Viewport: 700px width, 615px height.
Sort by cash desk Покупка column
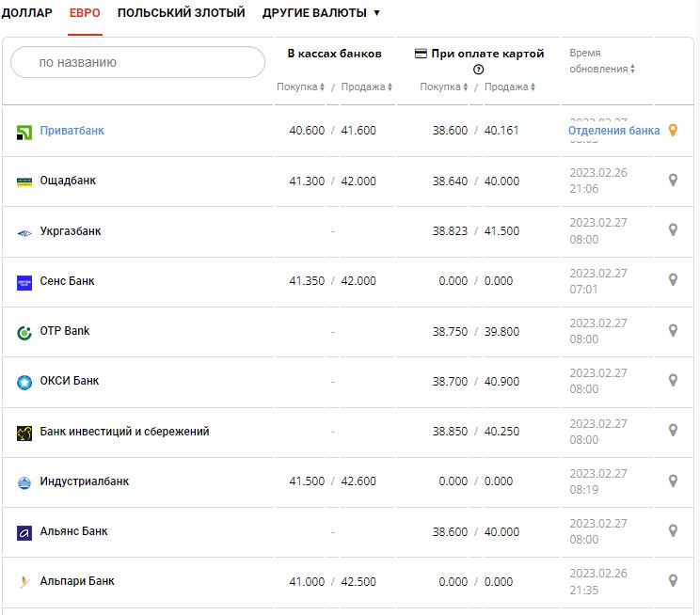[300, 87]
